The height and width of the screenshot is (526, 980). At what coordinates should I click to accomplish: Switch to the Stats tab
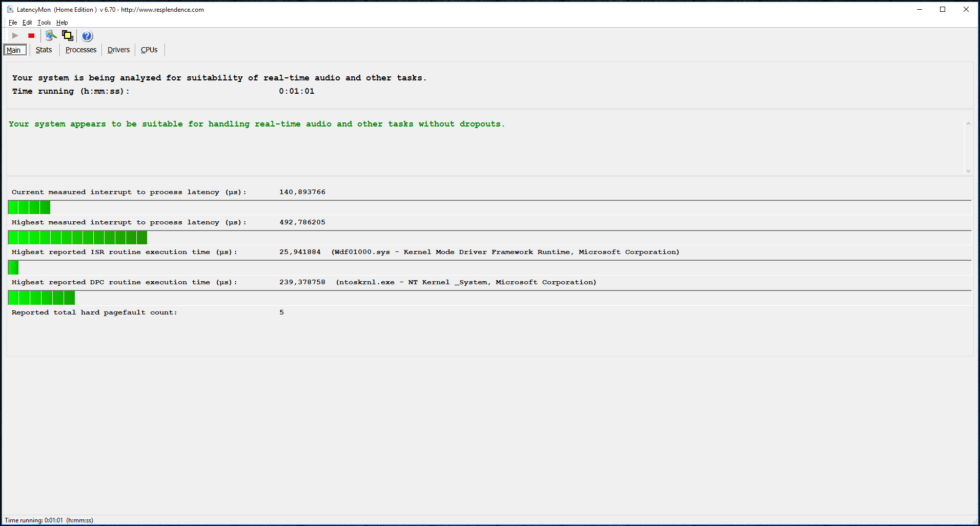pos(44,50)
